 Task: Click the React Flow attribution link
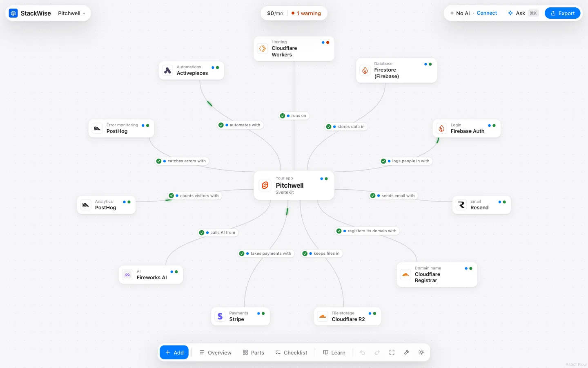pyautogui.click(x=576, y=364)
